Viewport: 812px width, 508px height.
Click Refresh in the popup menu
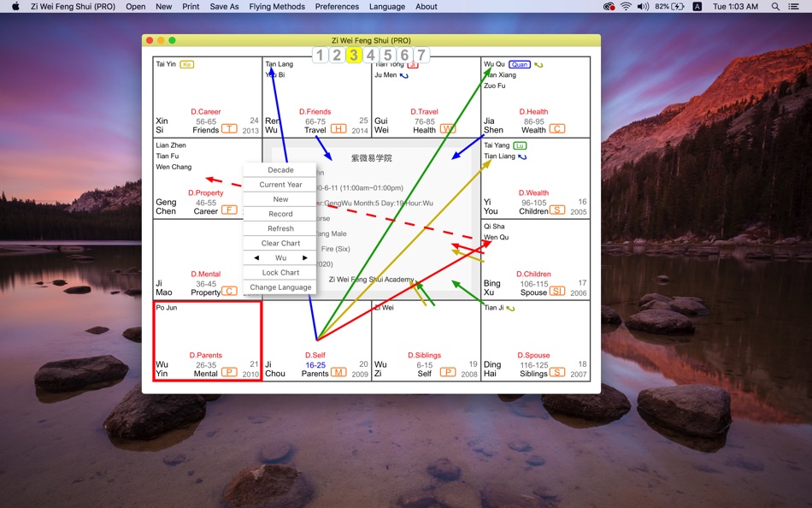tap(280, 228)
